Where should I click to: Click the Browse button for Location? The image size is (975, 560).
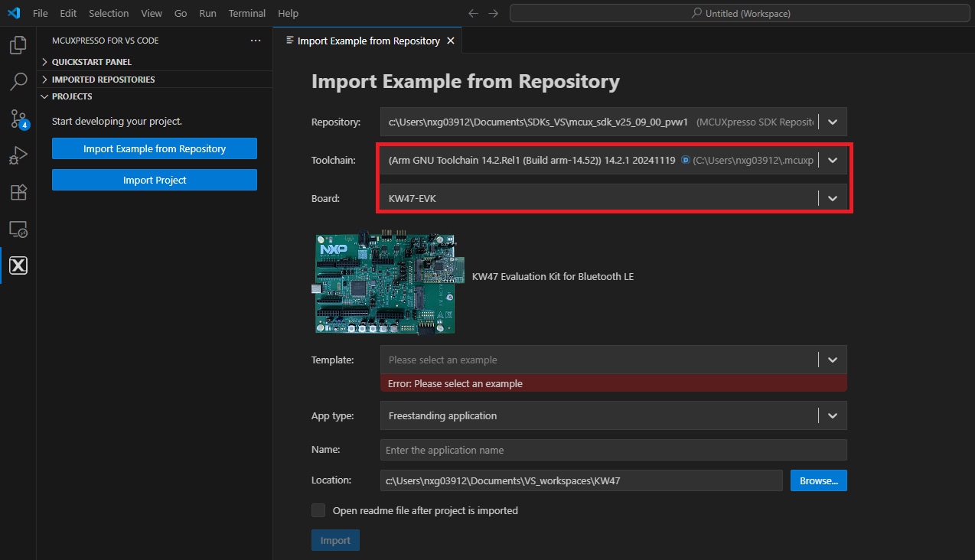[x=818, y=480]
